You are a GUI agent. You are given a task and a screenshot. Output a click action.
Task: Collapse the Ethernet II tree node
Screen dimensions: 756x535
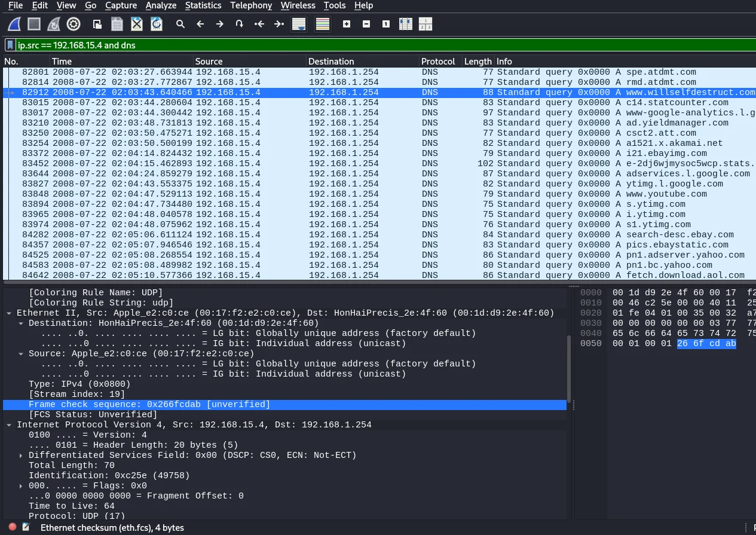[x=10, y=313]
